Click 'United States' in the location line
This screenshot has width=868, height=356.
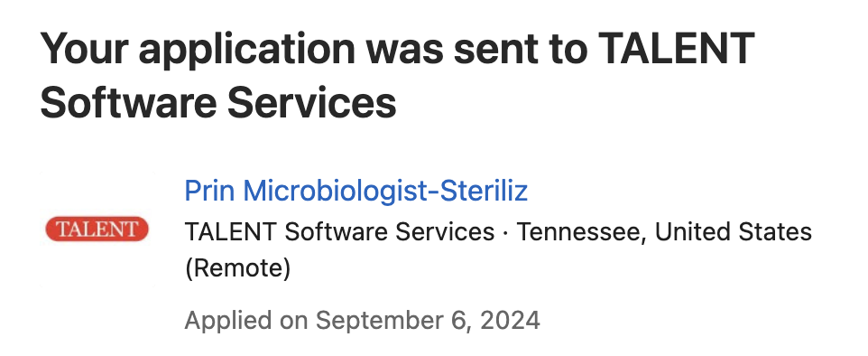(734, 232)
